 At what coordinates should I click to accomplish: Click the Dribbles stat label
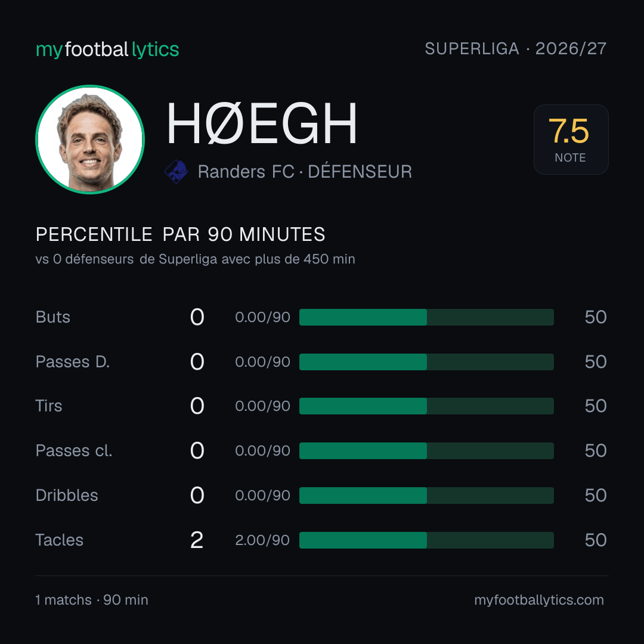pyautogui.click(x=67, y=496)
